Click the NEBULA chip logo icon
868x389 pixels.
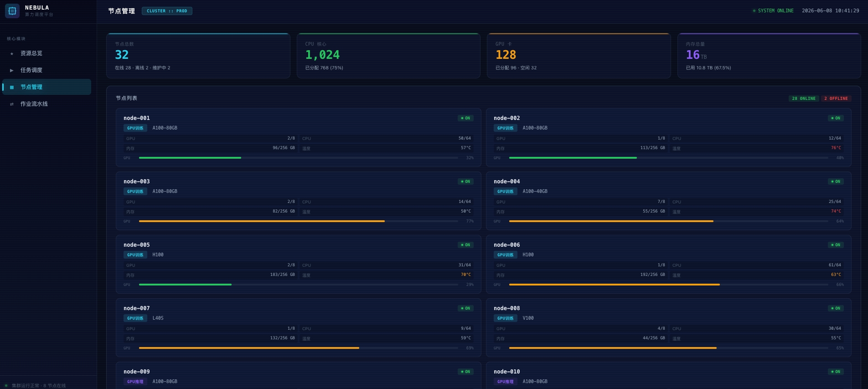[12, 11]
